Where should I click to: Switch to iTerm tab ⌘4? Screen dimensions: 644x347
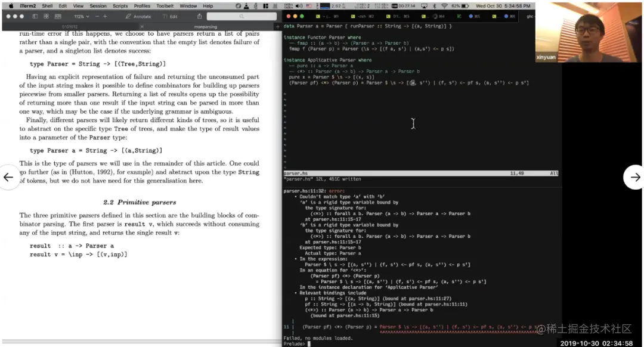click(x=434, y=17)
